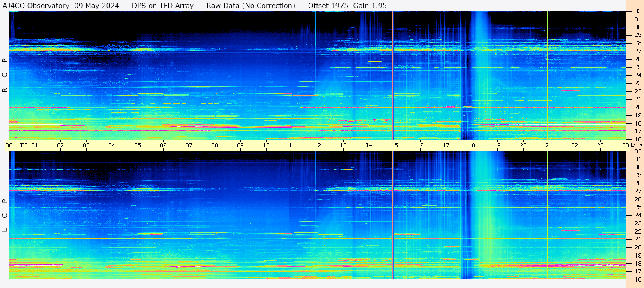
Task: Select hour 13 on the UTC time axis
Action: (343, 145)
